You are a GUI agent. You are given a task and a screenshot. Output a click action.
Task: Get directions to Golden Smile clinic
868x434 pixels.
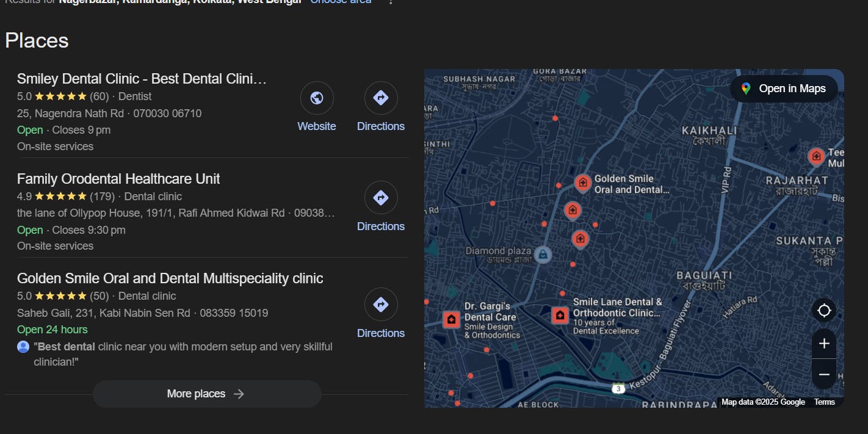380,304
